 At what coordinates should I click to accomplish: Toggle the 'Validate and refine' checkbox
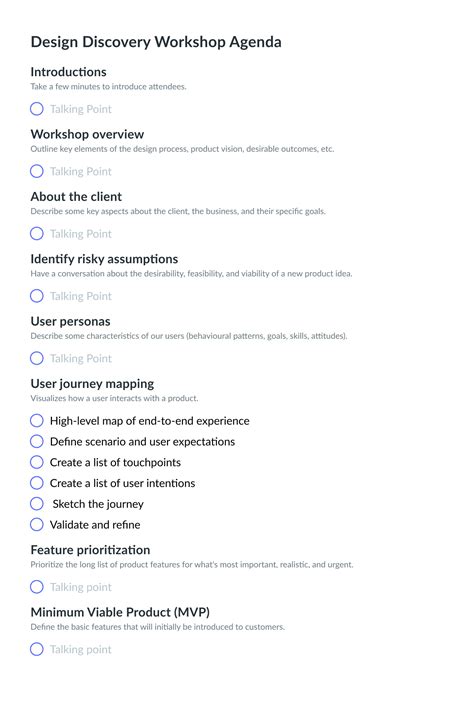(x=37, y=524)
